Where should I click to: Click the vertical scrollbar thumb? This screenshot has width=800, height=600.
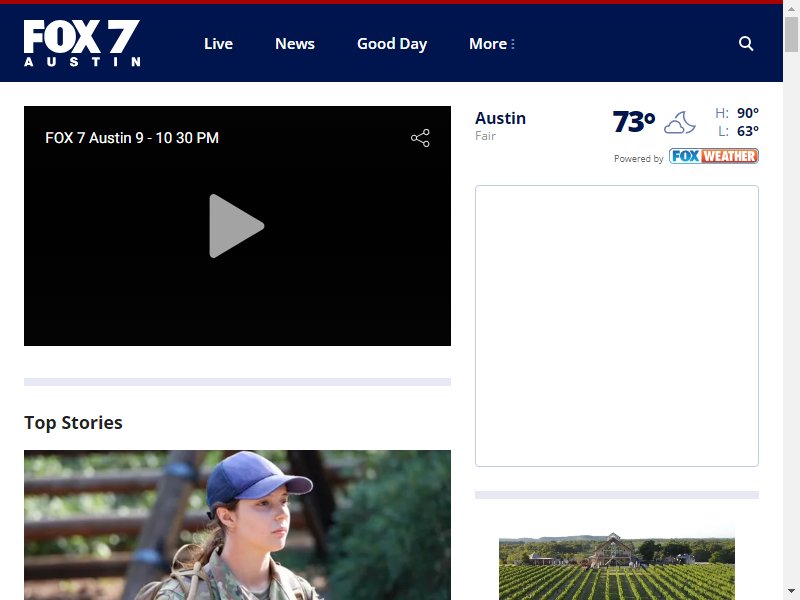tap(791, 34)
